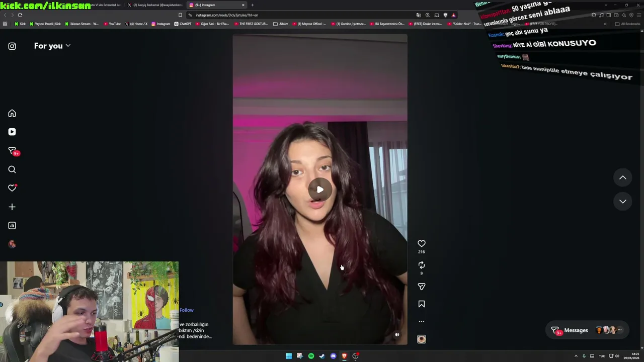Like the reel with heart icon
This screenshot has width=644, height=362.
pos(422,244)
